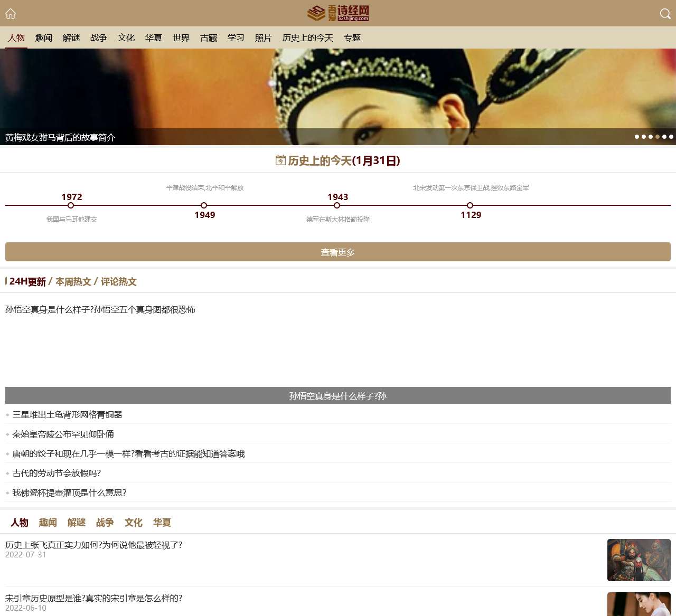The width and height of the screenshot is (676, 616).
Task: Open event 北宋发动第一次东京保卫战
Action: coord(471,187)
